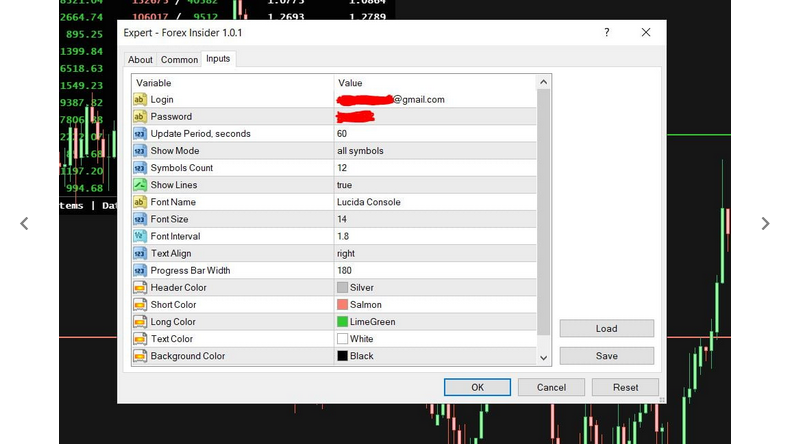Go to next image with right arrow
Viewport: 790px width, 444px height.
(x=765, y=223)
